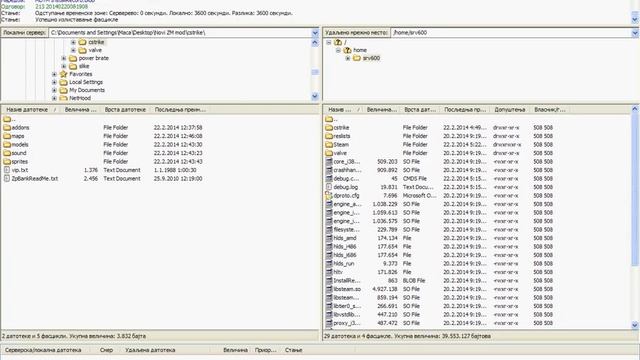This screenshot has height=360, width=640.
Task: Click the My Documents folder icon
Action: tap(63, 90)
